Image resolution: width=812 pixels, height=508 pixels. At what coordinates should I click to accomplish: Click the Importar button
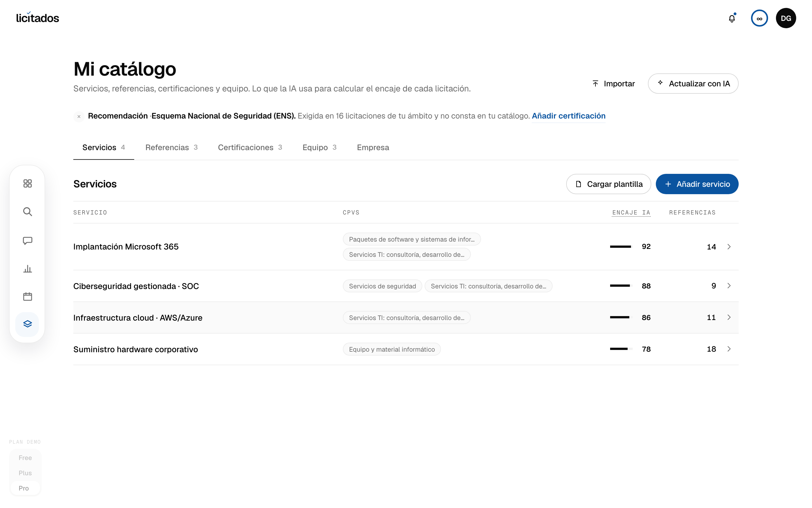pyautogui.click(x=613, y=84)
